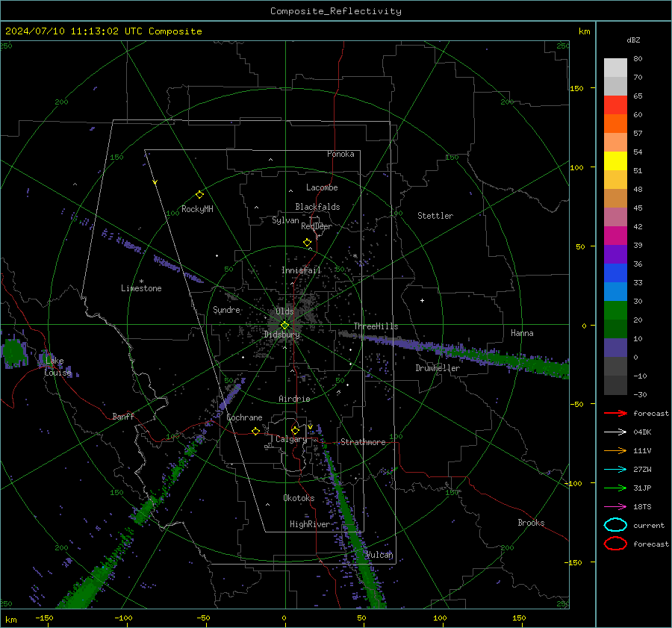Click the Vulcan town label
This screenshot has height=628, width=672.
coord(379,555)
